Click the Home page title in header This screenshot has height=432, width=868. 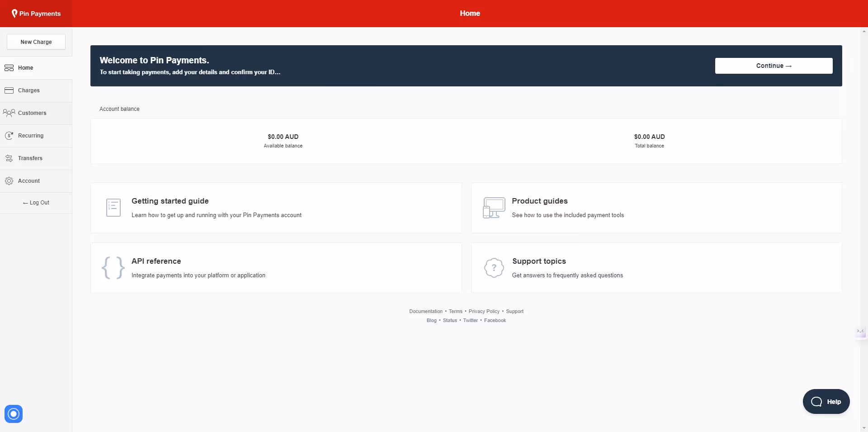tap(470, 14)
